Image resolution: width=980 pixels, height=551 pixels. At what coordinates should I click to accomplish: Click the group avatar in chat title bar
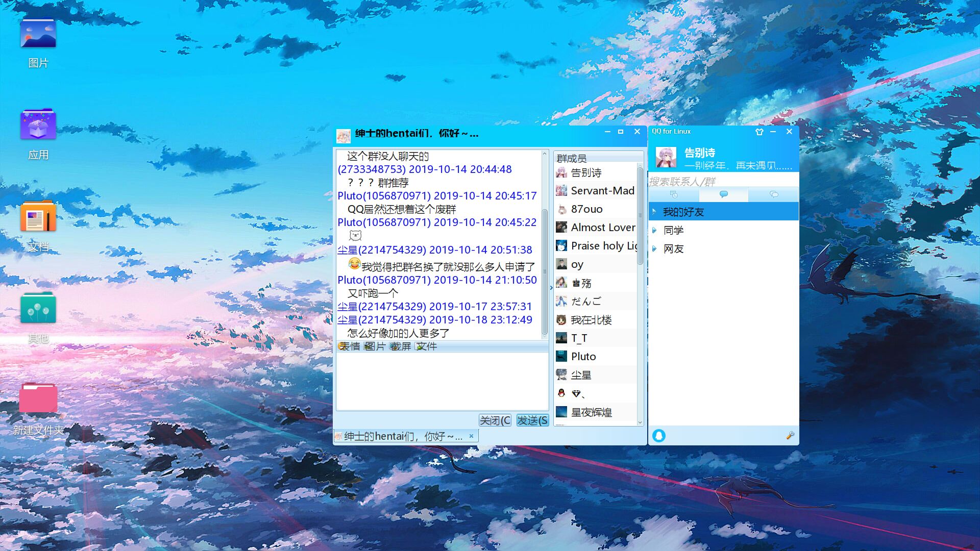[x=344, y=135]
